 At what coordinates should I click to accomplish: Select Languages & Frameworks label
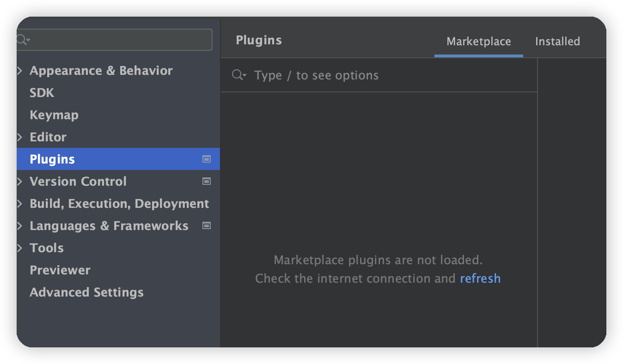coord(109,226)
